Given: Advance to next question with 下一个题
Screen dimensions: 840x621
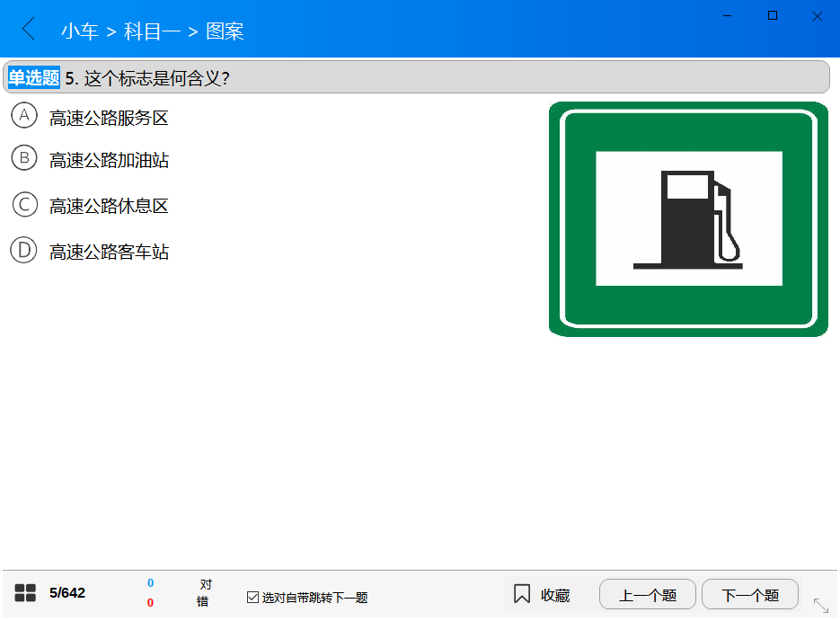Looking at the screenshot, I should (750, 595).
